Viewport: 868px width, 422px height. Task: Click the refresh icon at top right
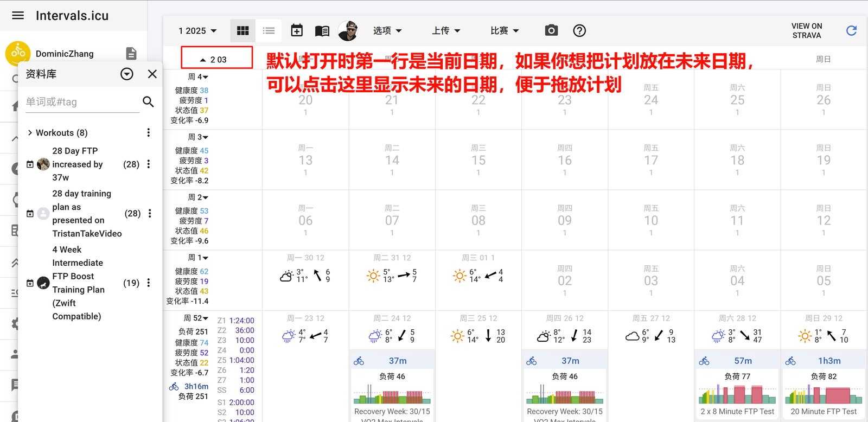(x=851, y=31)
